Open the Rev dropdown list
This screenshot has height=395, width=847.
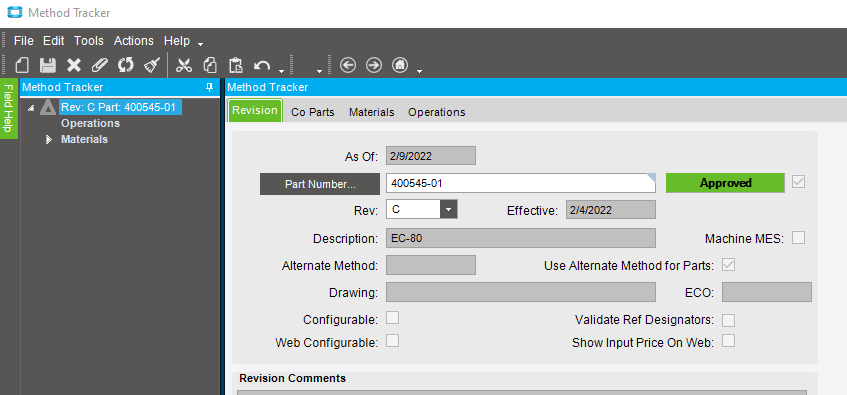(449, 210)
